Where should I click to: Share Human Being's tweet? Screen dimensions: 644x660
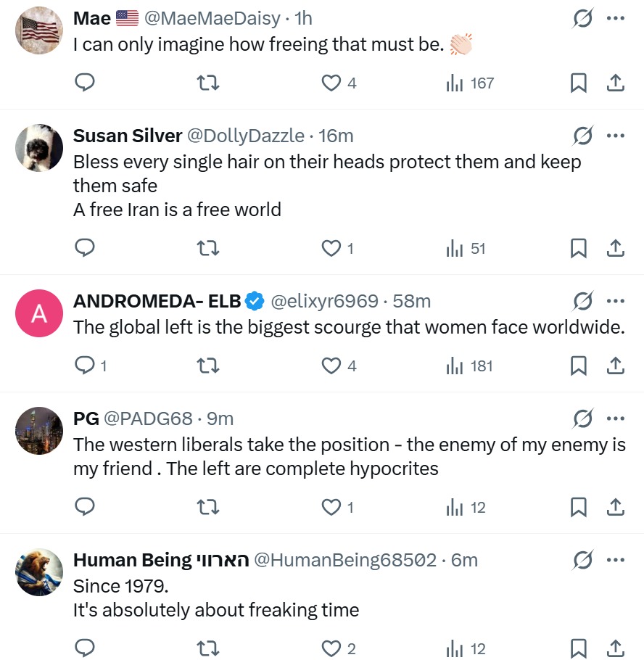[x=615, y=649]
